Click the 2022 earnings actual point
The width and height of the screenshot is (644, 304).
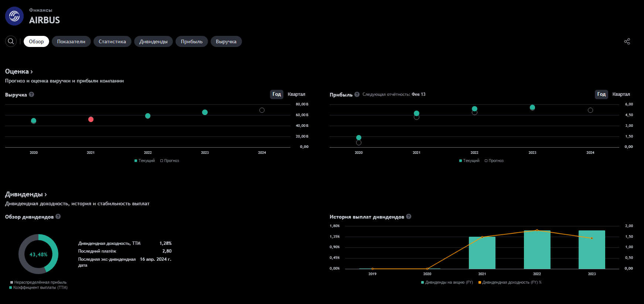pyautogui.click(x=474, y=109)
